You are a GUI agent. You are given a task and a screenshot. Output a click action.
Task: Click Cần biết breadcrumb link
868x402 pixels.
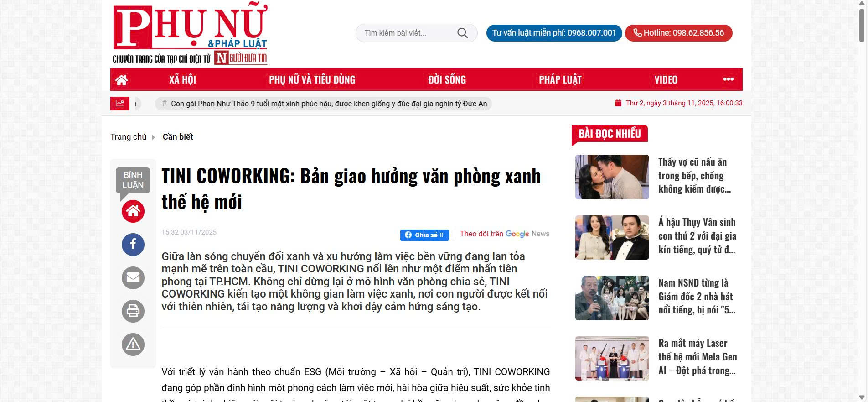178,137
